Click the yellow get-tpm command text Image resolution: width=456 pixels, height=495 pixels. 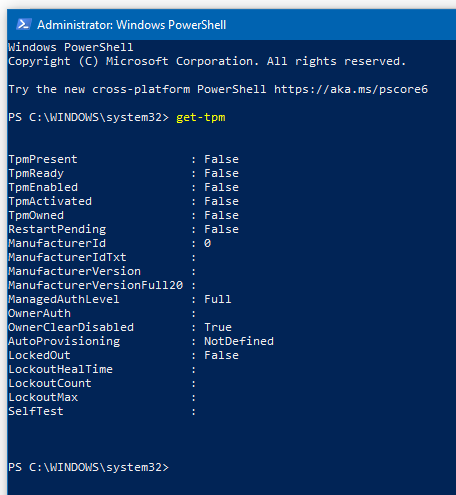201,117
